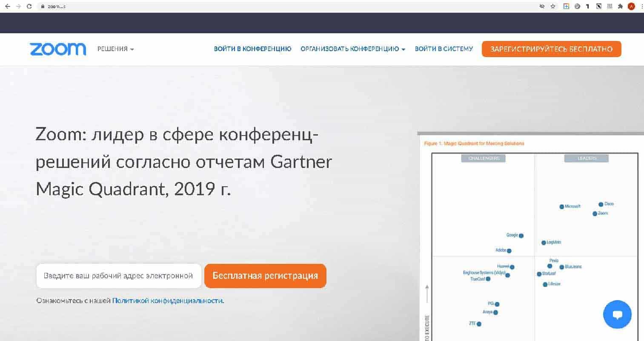Click the work email input field

point(119,276)
